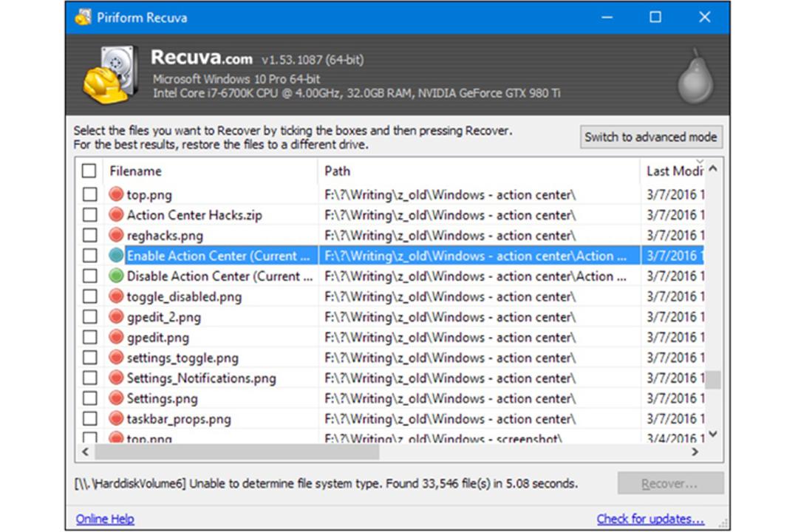Click green status dot for Disable Action Center
798x532 pixels.
click(x=116, y=276)
